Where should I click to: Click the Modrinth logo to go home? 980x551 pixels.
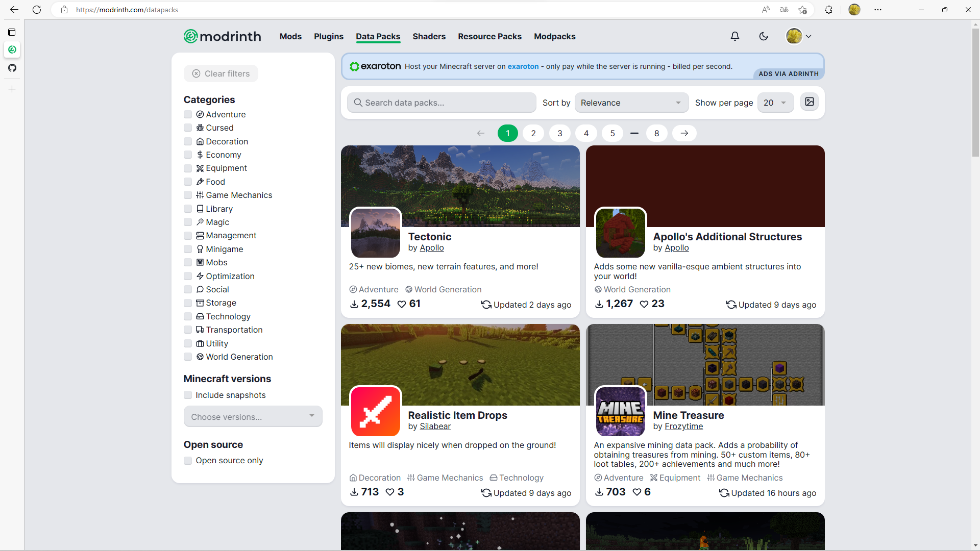tap(222, 36)
